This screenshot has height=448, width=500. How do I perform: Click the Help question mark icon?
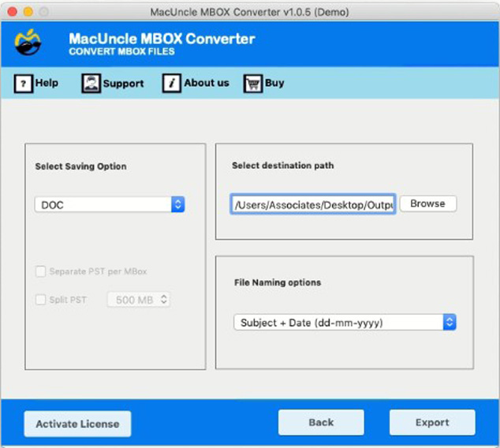coord(24,84)
